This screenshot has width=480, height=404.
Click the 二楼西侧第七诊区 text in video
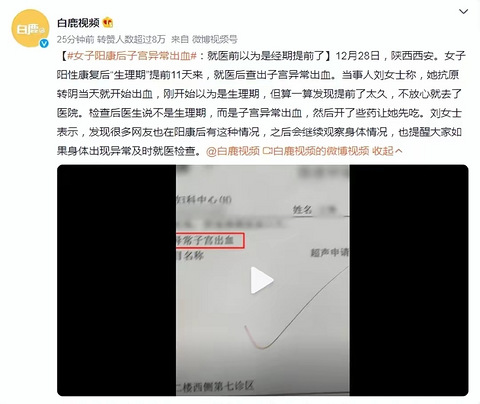click(x=215, y=386)
